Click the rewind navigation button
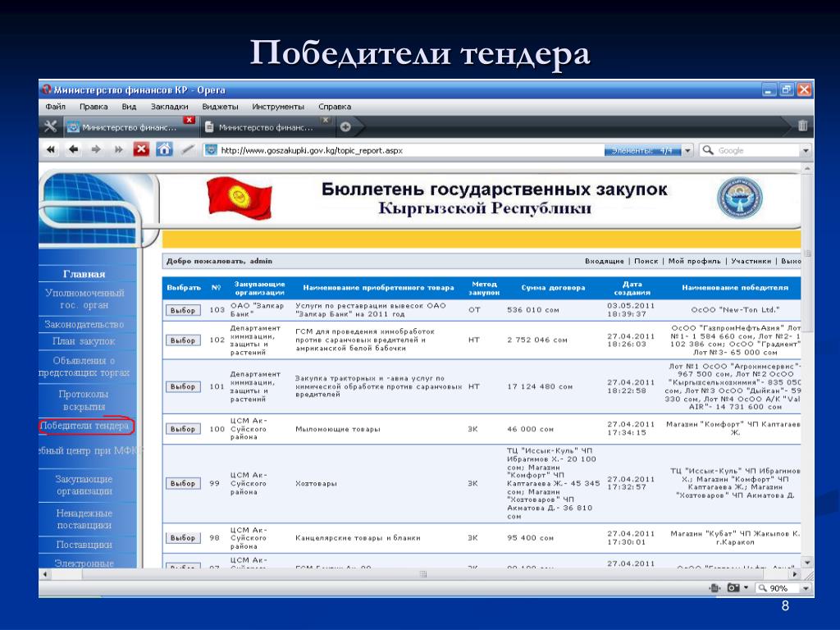This screenshot has width=840, height=630. coord(50,149)
